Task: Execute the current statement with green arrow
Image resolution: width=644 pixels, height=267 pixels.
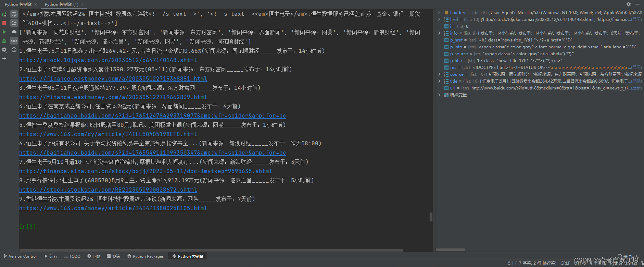Action: click(4, 32)
